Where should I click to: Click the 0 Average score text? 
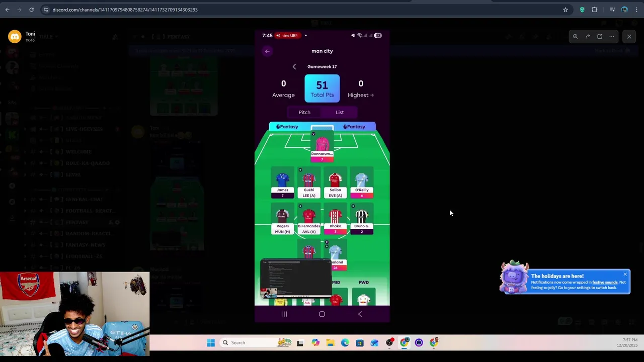point(283,88)
